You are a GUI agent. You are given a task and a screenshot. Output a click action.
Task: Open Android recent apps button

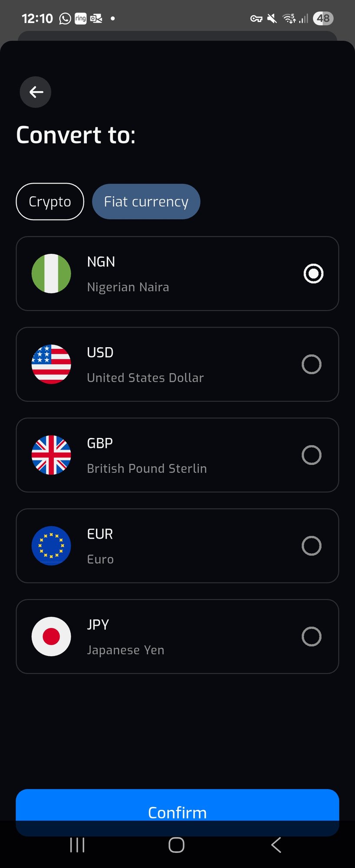[x=77, y=845]
